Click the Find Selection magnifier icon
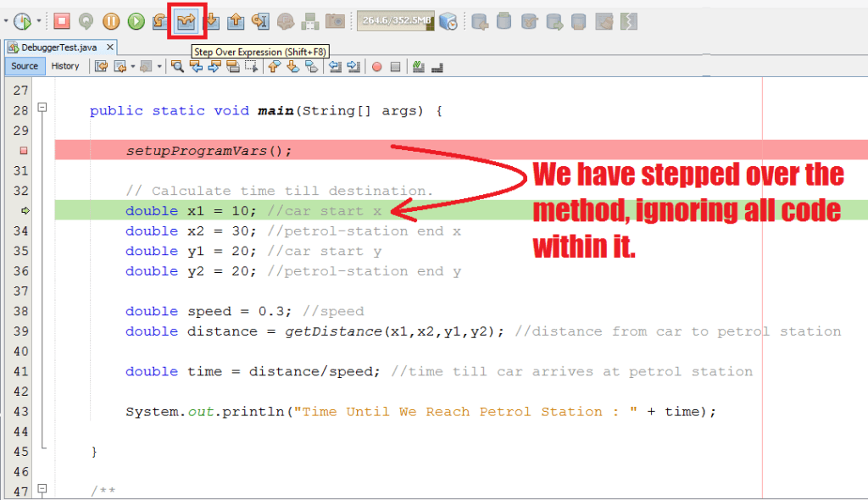Image resolution: width=868 pixels, height=500 pixels. click(x=177, y=66)
